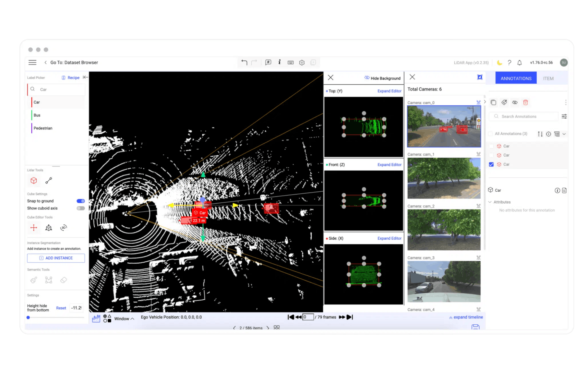Image resolution: width=586 pixels, height=392 pixels.
Task: Click the ADD INSTANCE button
Action: [x=56, y=258]
